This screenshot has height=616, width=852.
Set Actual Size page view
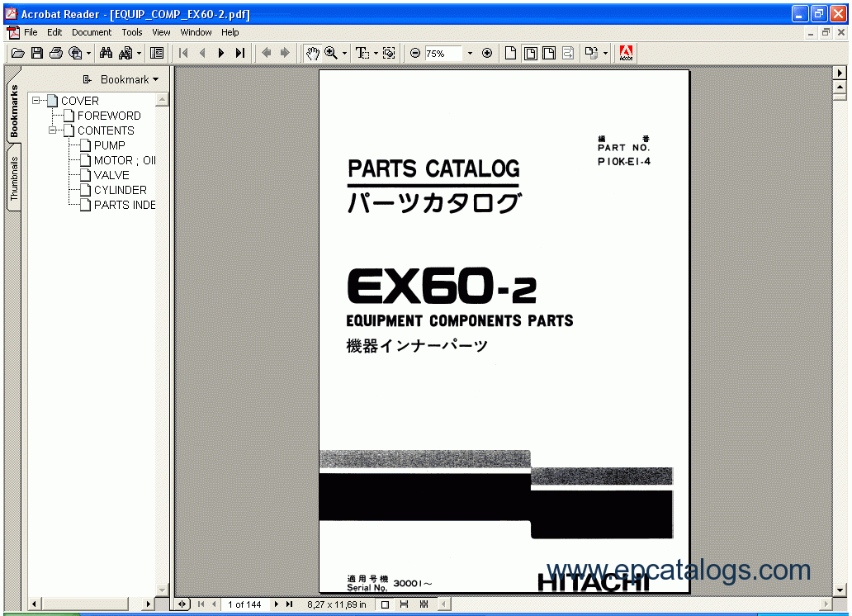point(510,54)
